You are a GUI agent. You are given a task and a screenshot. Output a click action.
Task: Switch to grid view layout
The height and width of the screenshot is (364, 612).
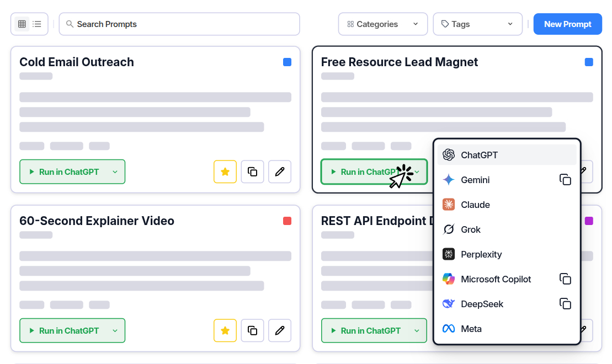(22, 24)
